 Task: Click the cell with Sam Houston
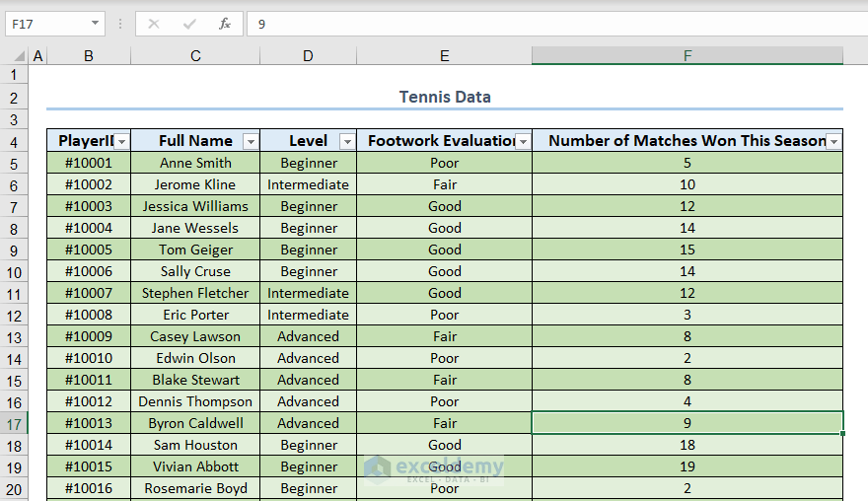[x=195, y=445]
